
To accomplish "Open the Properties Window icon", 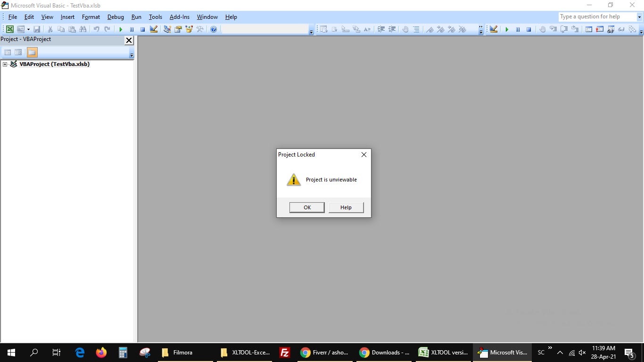I will (178, 29).
